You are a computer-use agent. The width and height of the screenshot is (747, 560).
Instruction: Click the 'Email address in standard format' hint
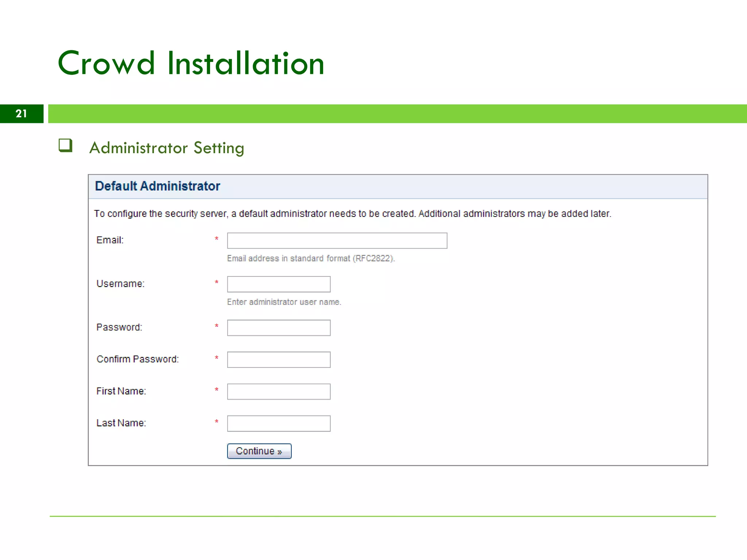point(311,258)
